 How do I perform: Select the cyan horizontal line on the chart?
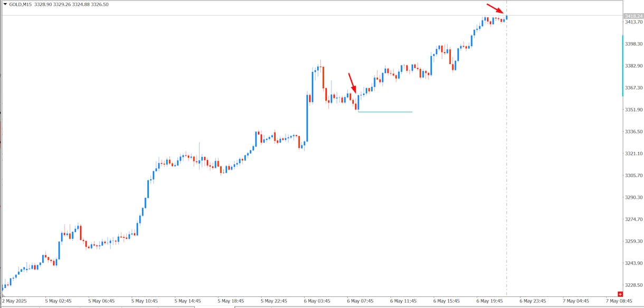pyautogui.click(x=385, y=112)
